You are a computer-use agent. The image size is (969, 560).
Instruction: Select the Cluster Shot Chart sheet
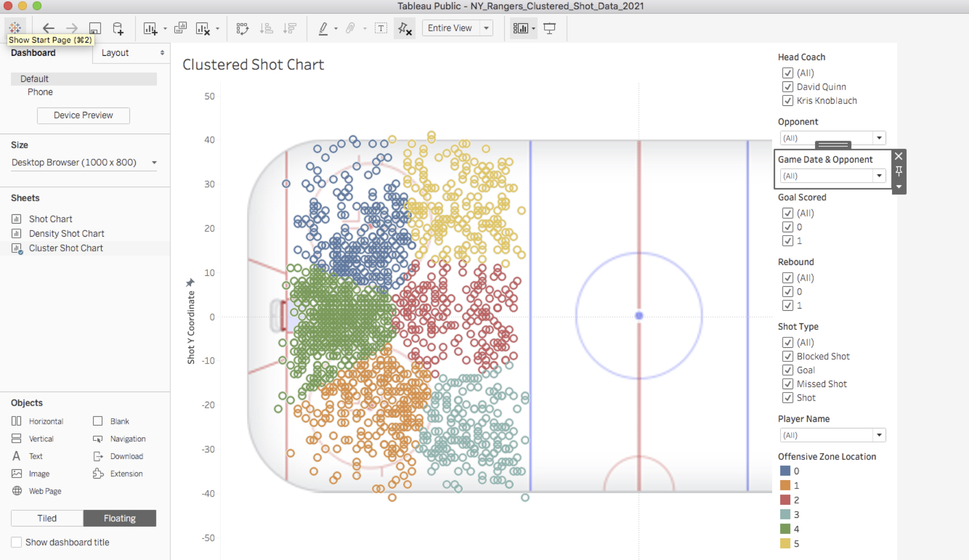pos(66,248)
